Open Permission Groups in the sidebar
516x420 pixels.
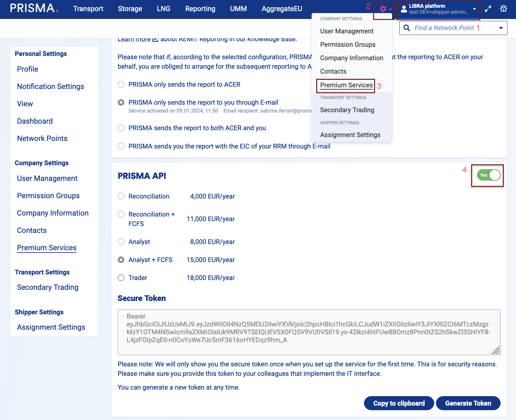[48, 196]
